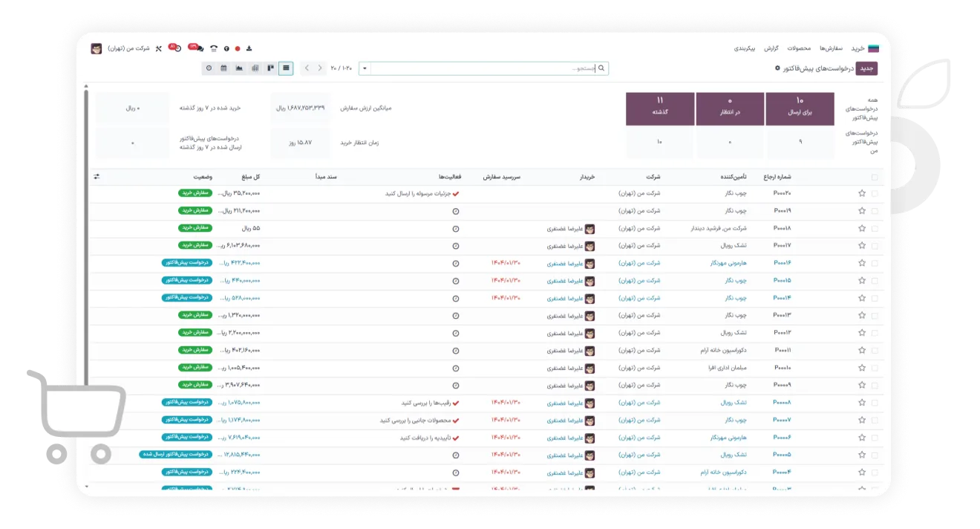
Task: Open the پیکربندی menu
Action: point(745,48)
